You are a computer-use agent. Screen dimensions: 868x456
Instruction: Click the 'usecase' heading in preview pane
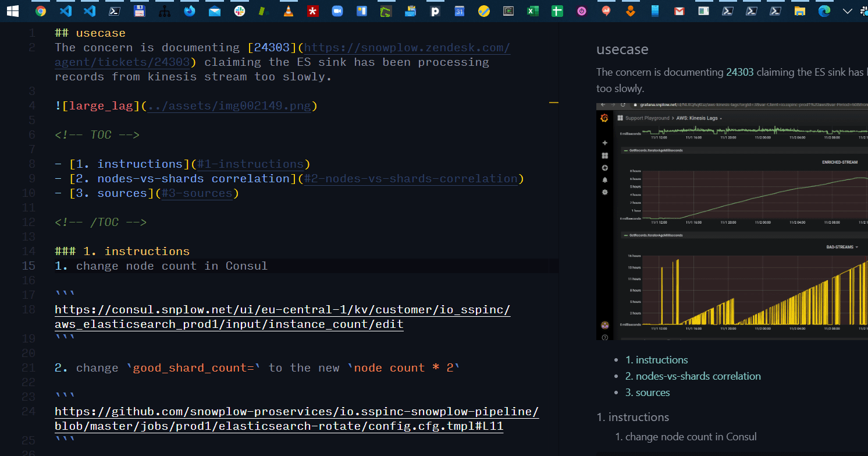622,50
